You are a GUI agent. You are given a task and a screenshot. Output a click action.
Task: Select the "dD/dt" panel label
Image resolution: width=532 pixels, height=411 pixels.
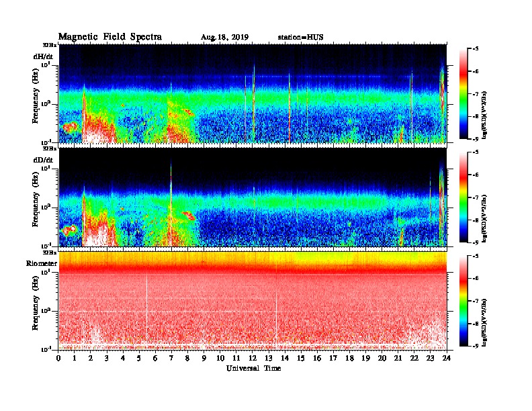click(43, 160)
